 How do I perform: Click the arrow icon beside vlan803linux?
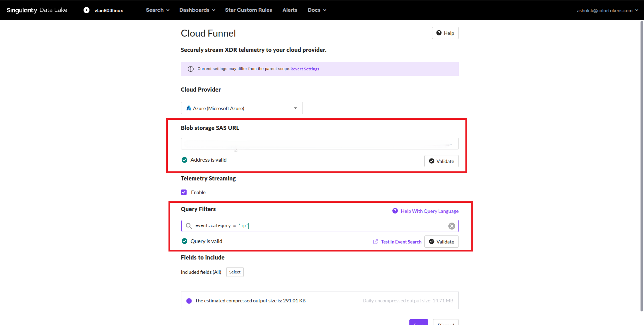(x=86, y=10)
